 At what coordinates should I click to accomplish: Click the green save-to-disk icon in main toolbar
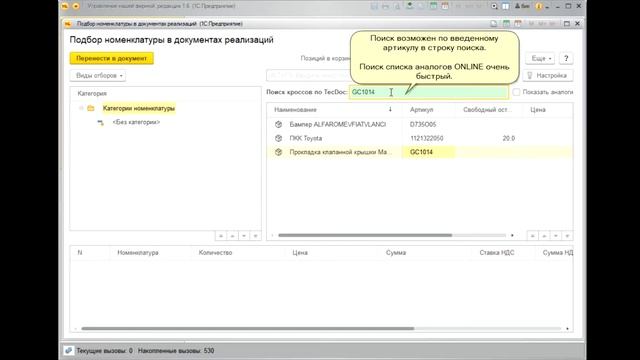click(409, 6)
